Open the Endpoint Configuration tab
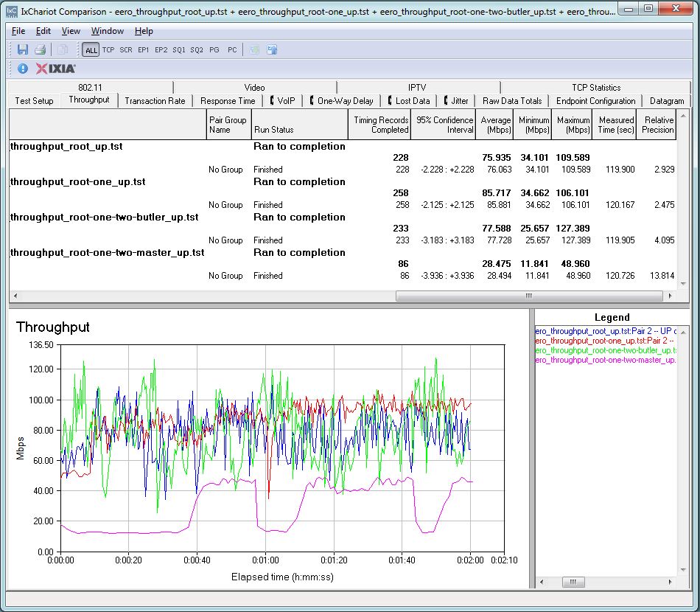Screen dimensions: 700x612 [595, 101]
